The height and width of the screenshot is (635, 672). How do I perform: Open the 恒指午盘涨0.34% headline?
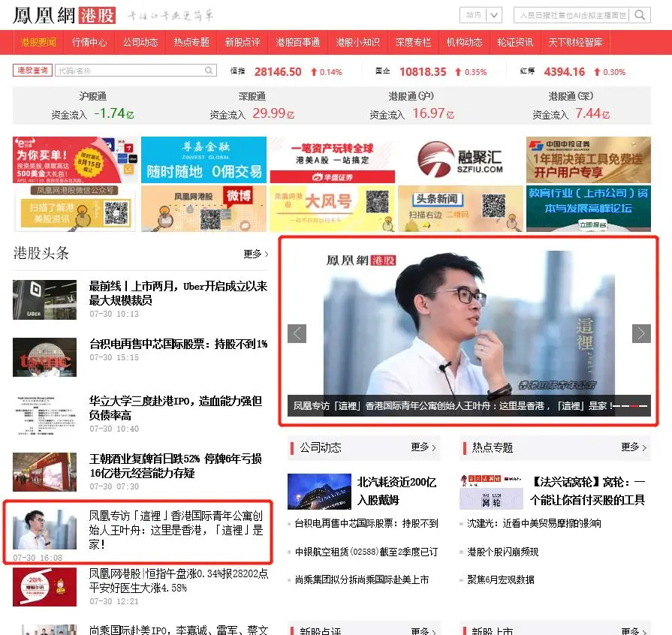179,581
